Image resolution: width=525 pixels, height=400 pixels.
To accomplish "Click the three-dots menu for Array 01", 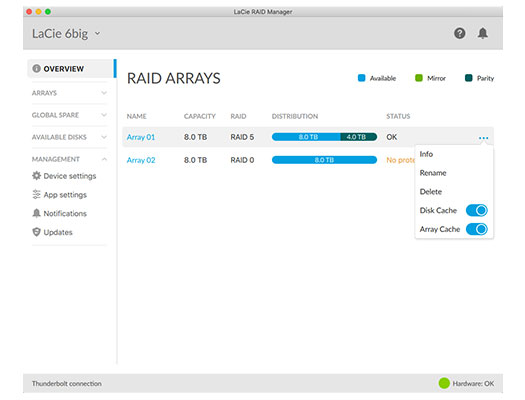I will [x=483, y=138].
